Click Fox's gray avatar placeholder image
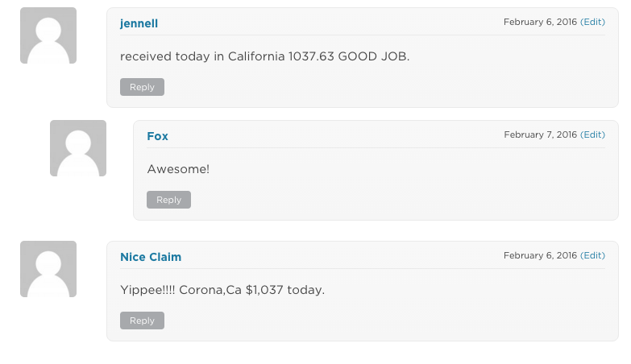Viewport: 631px width, 364px height. tap(78, 148)
